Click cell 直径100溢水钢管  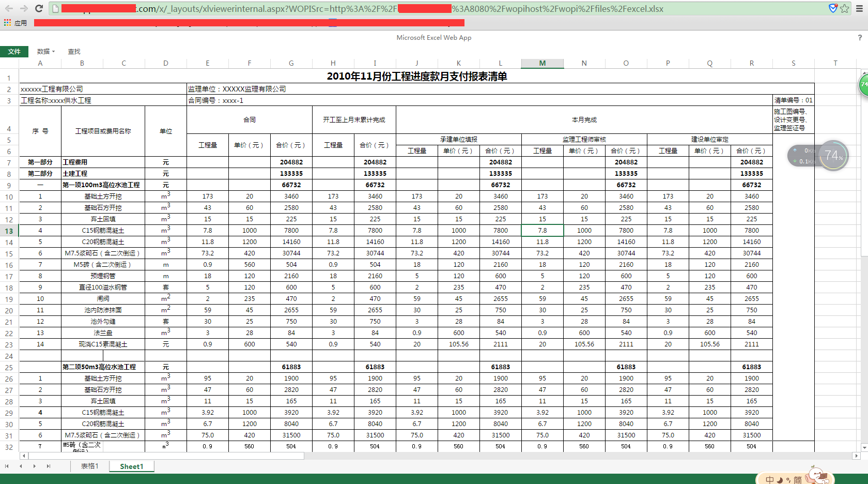tap(103, 288)
